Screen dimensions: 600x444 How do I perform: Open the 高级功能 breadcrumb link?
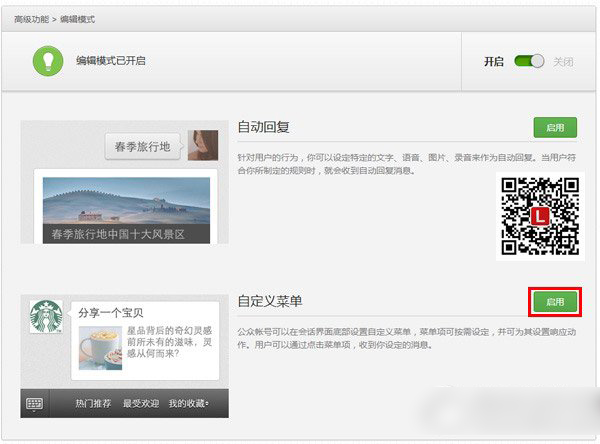click(31, 19)
